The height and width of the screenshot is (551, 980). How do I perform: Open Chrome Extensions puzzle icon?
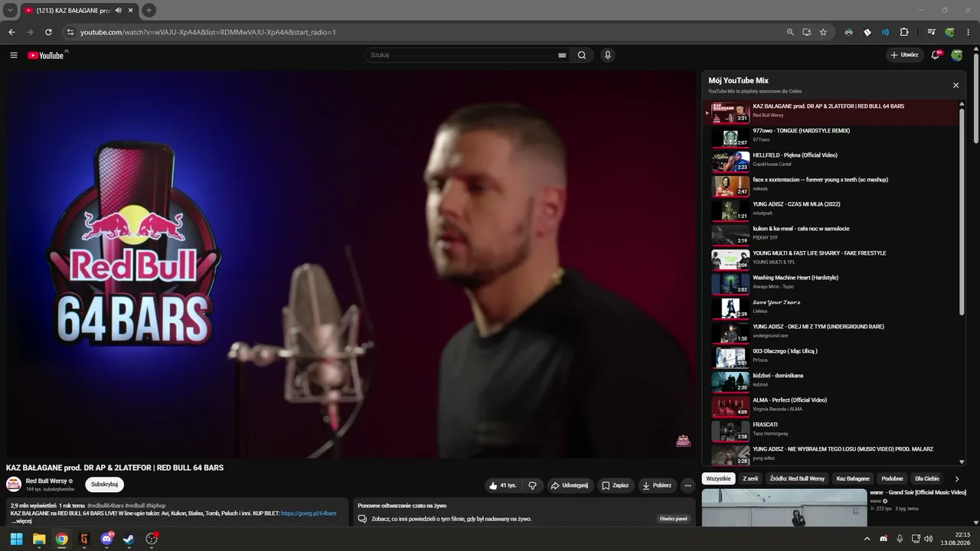[904, 32]
